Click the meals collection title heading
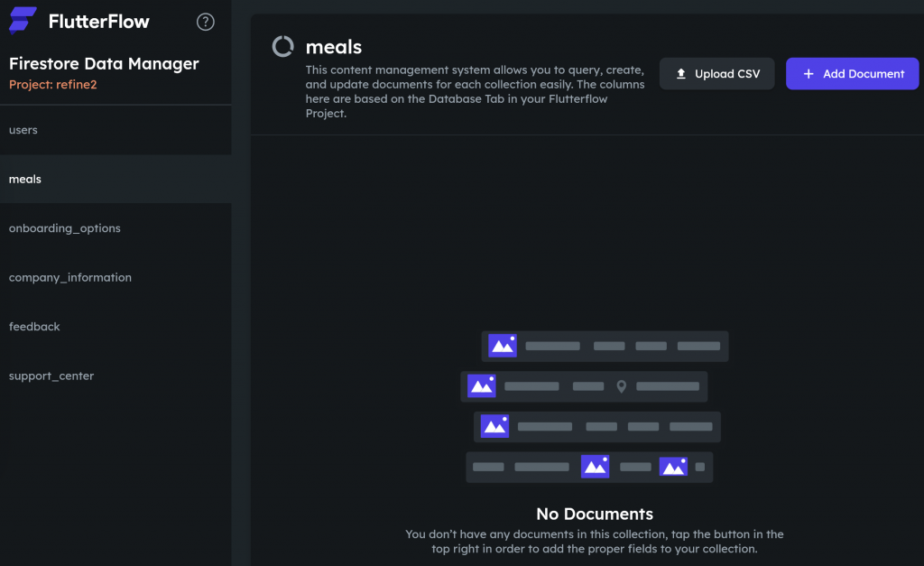Viewport: 924px width, 566px height. [x=334, y=47]
